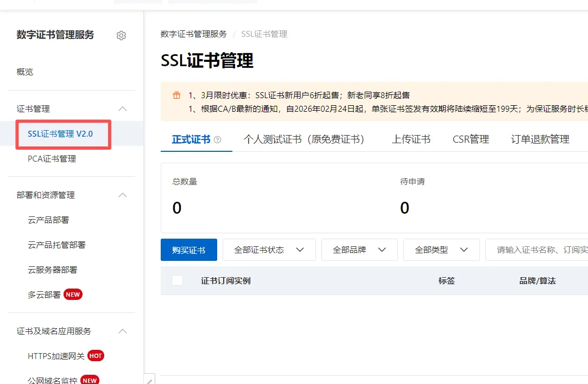Click the 标签 column header
The image size is (588, 384).
(x=446, y=280)
